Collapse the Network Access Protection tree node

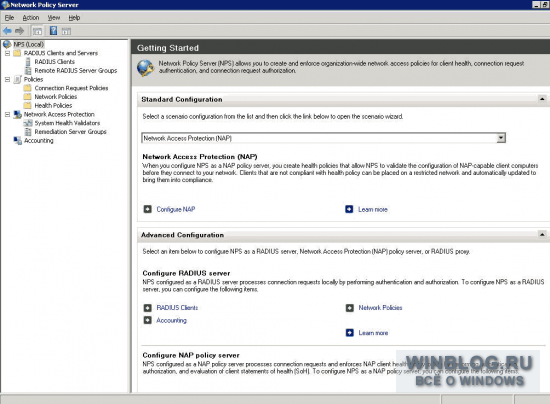click(x=7, y=115)
